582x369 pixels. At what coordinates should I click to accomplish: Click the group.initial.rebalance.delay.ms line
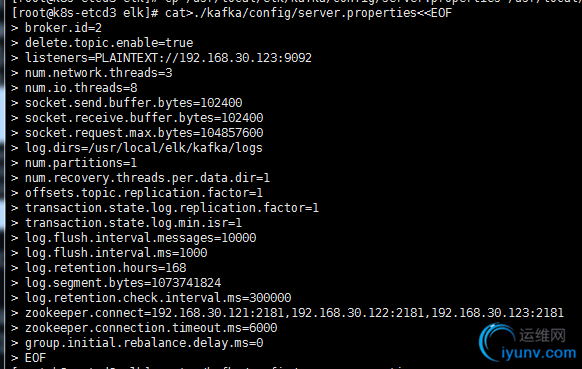point(144,343)
